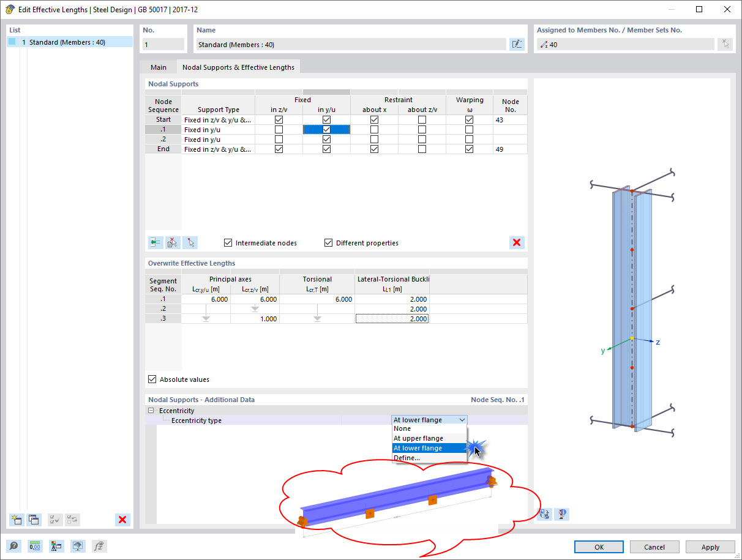742x560 pixels.
Task: Check .1 row fixed in z/v
Action: pyautogui.click(x=279, y=130)
